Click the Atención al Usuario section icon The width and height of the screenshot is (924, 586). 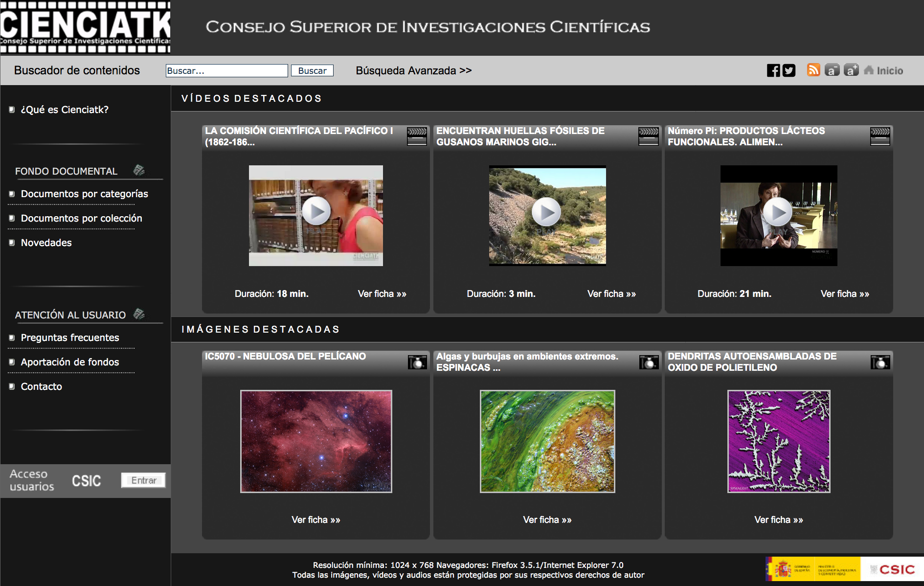[x=139, y=314]
